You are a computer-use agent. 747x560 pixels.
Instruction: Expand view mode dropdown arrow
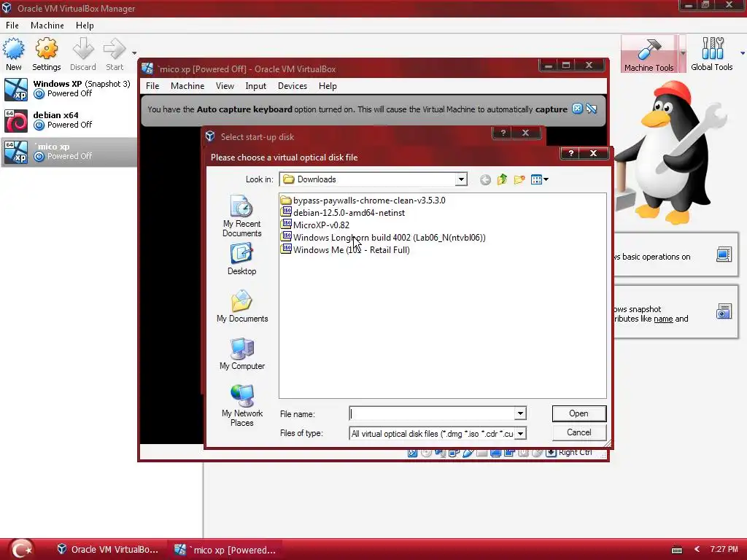click(x=546, y=179)
